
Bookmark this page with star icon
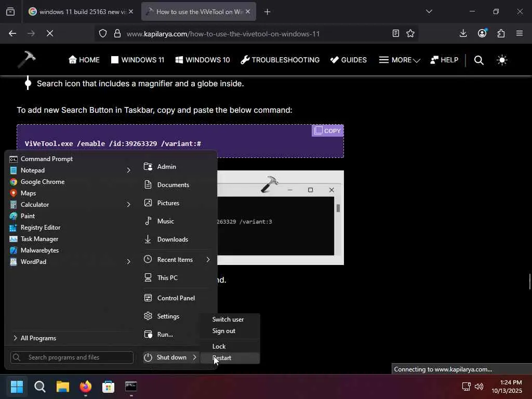pyautogui.click(x=410, y=33)
